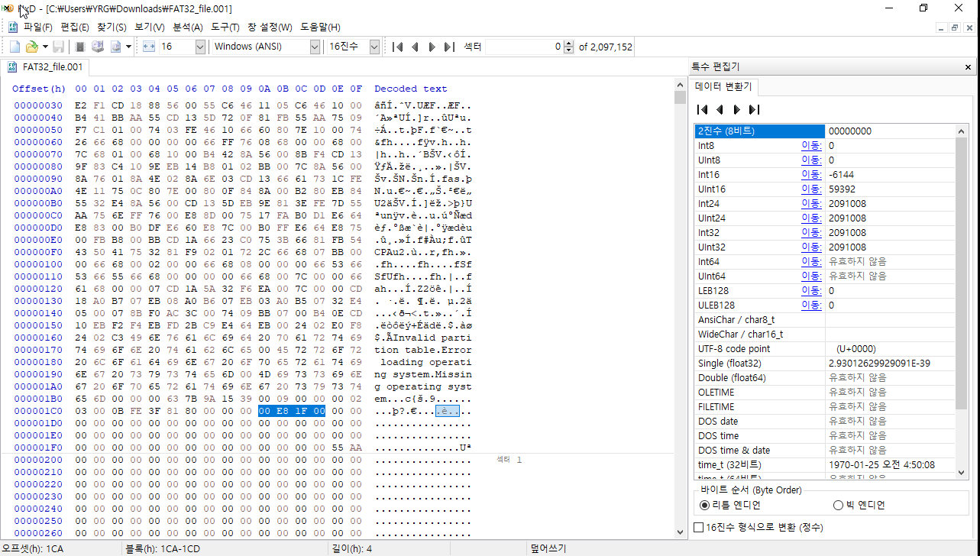
Task: Click document icon left of 파일 menu
Action: tap(13, 27)
